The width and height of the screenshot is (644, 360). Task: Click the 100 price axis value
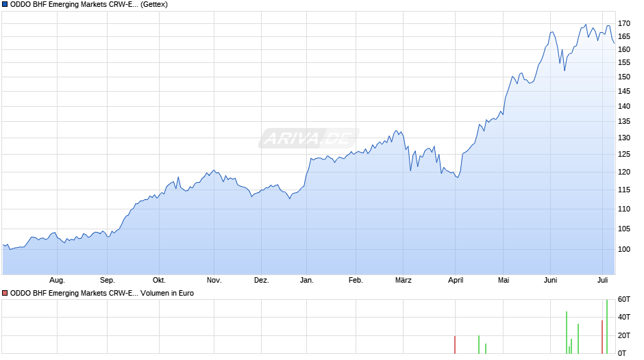click(x=624, y=250)
